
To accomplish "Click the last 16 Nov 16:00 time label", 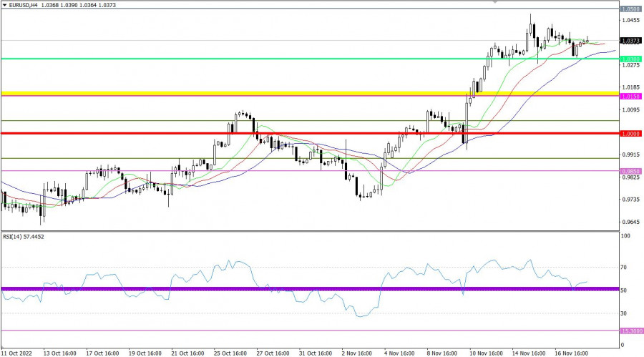I will [x=571, y=353].
